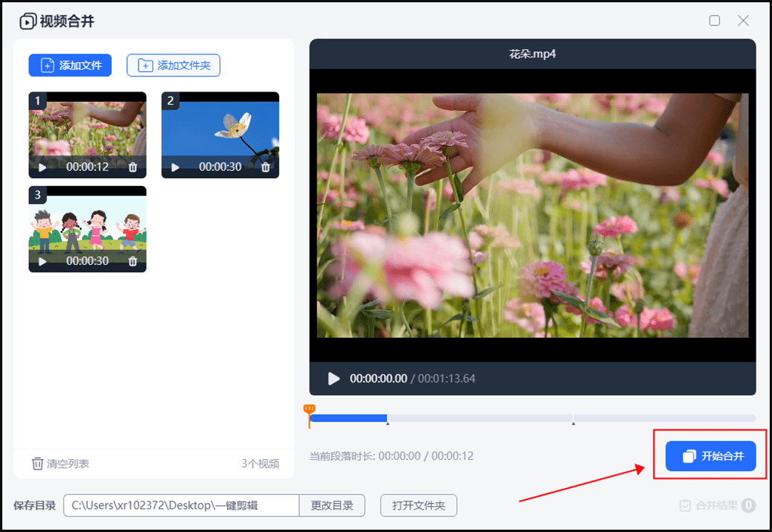Click 清空列表 to clear the list
This screenshot has width=772, height=532.
tap(60, 464)
